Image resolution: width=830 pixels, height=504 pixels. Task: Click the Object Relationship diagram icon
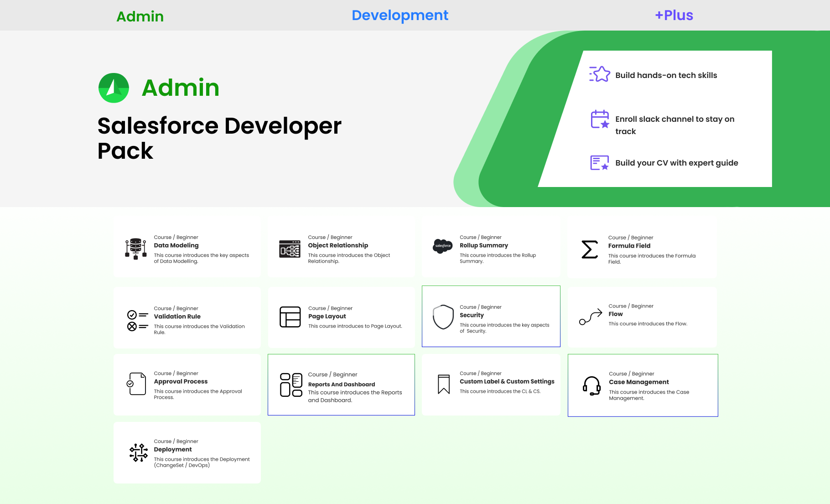290,249
